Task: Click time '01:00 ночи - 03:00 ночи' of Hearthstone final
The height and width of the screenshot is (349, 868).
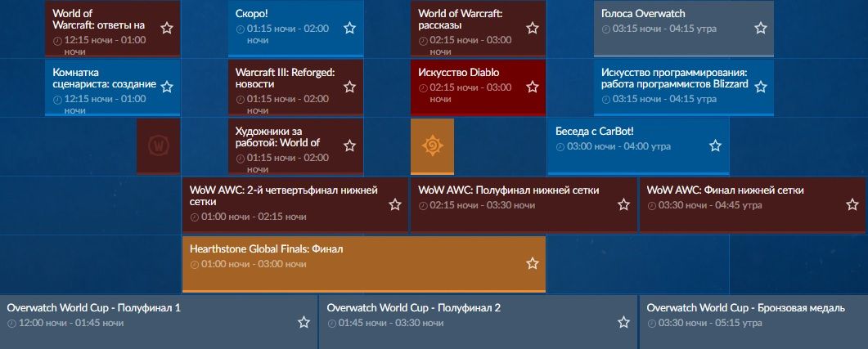Action: [254, 264]
